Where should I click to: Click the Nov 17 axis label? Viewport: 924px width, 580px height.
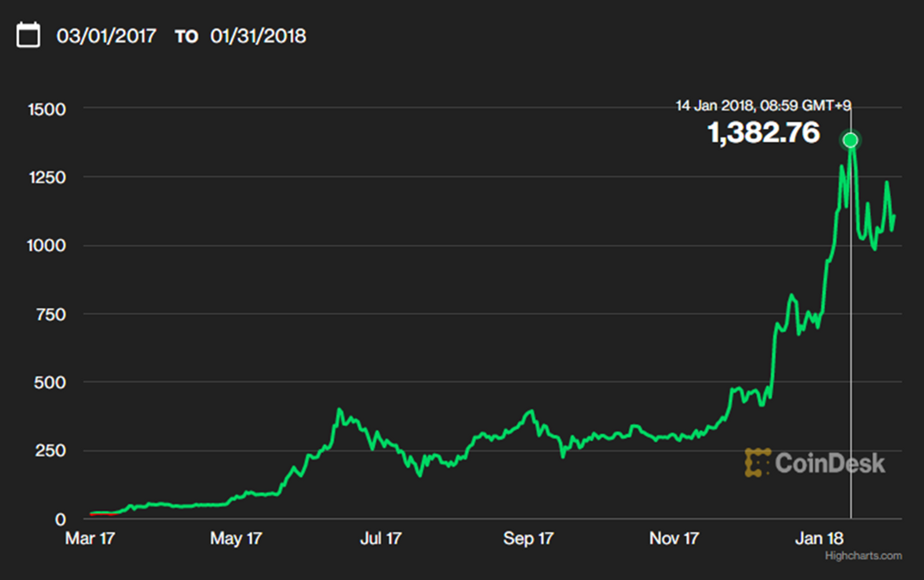point(674,538)
